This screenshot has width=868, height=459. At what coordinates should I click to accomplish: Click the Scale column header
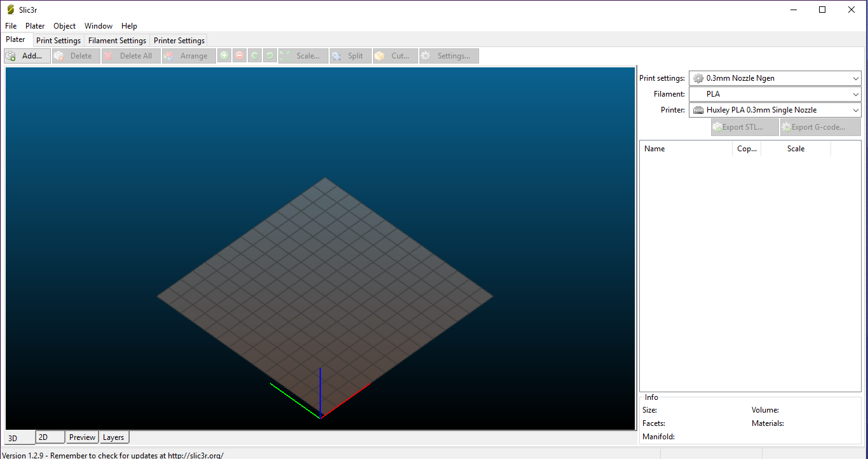796,149
